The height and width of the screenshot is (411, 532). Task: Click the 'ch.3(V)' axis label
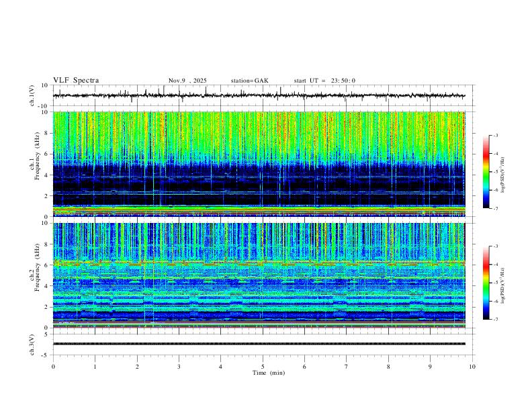tap(32, 345)
